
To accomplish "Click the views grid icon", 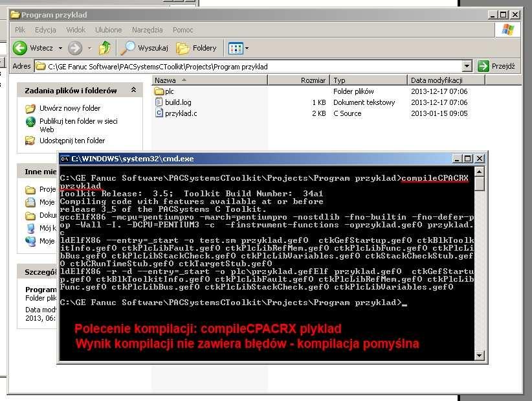I will click(x=236, y=48).
